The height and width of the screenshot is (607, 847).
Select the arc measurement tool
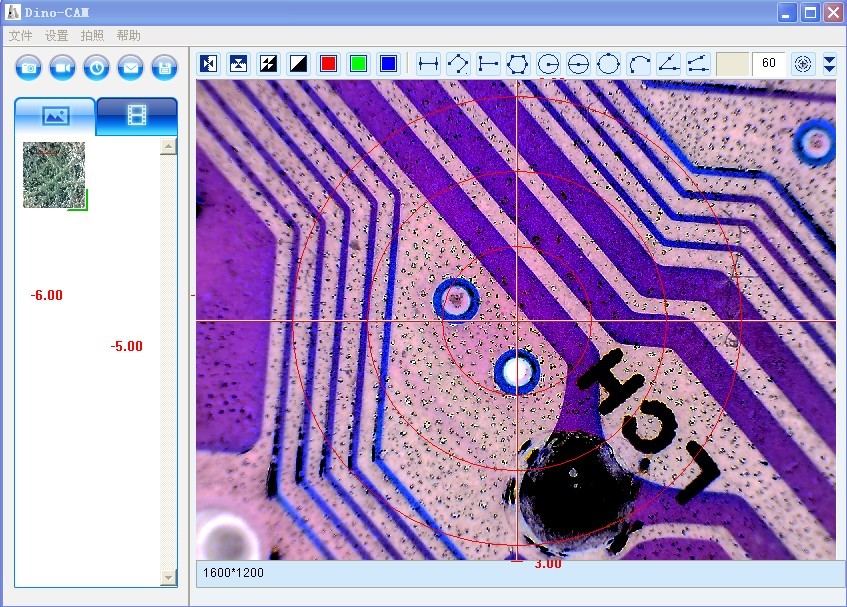[x=638, y=64]
